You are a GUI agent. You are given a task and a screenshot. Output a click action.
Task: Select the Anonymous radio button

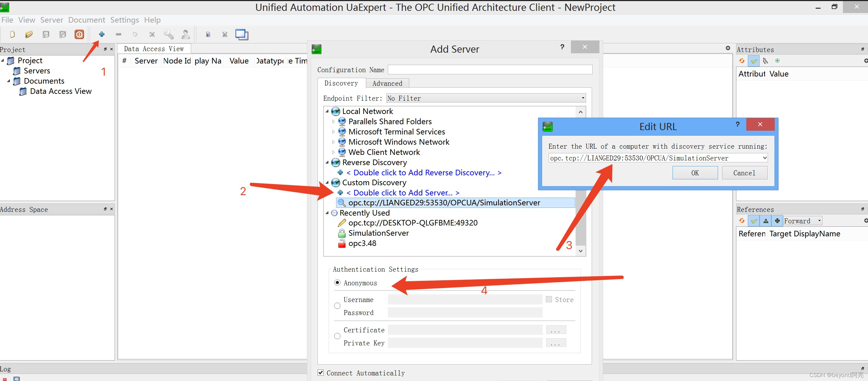coord(337,282)
